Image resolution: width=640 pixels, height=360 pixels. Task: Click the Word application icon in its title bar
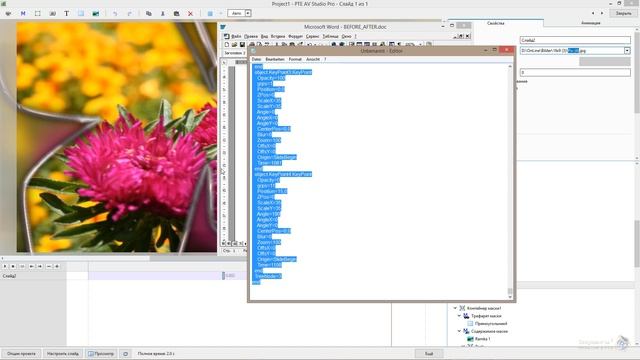click(x=223, y=27)
